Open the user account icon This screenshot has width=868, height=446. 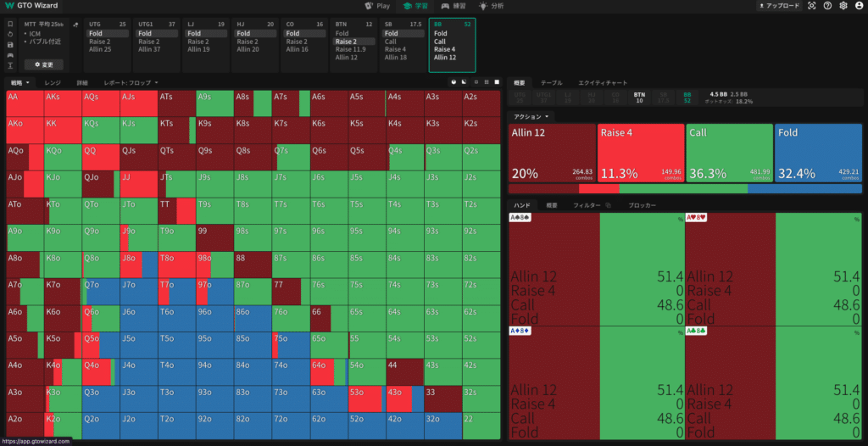[859, 6]
